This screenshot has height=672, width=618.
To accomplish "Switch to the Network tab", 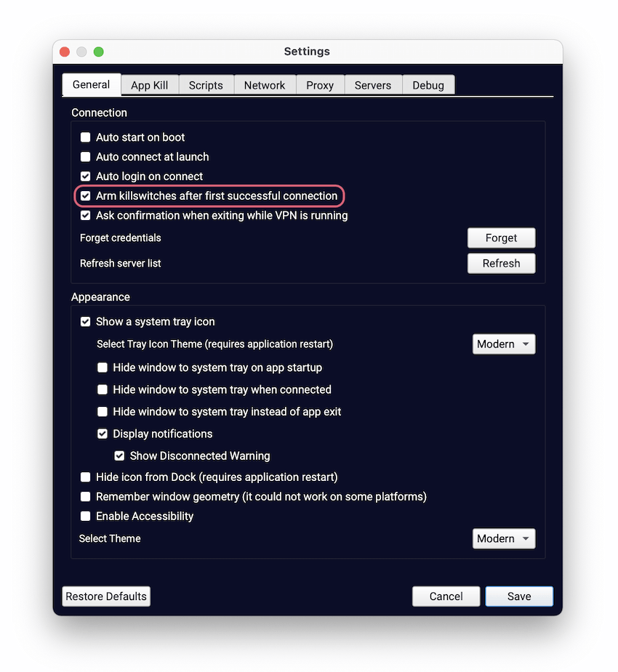I will coord(265,85).
